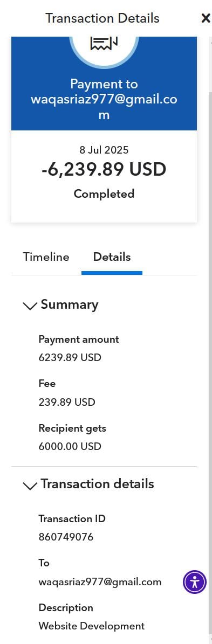Open the accessibility options icon
This screenshot has width=212, height=644.
click(195, 582)
